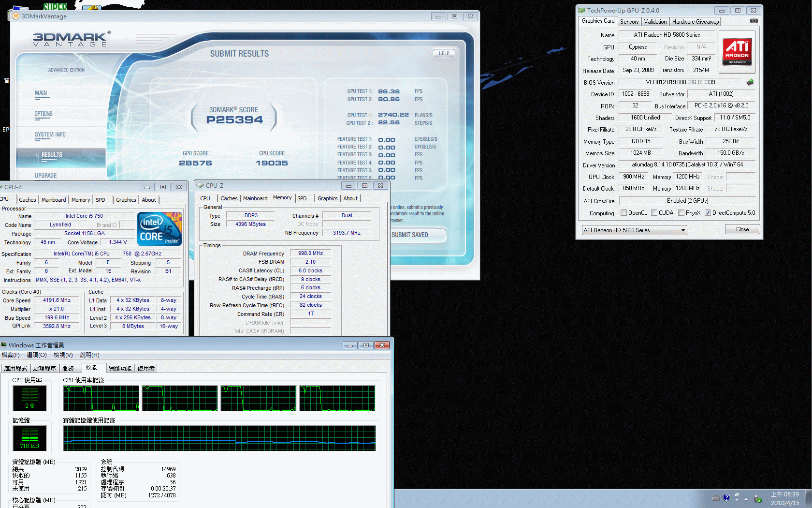Screen dimensions: 812x508
Task: Open the ATI Radeon HD 5800 Series dropdown
Action: tap(634, 230)
